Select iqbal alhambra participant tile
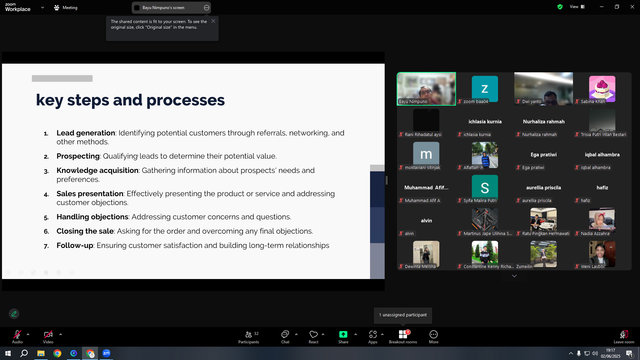 [x=602, y=155]
